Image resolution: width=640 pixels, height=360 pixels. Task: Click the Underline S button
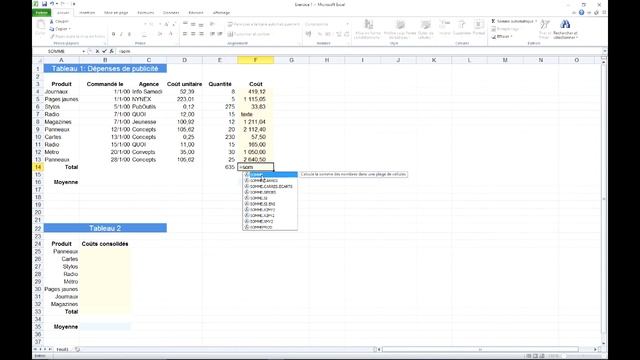pyautogui.click(x=129, y=34)
